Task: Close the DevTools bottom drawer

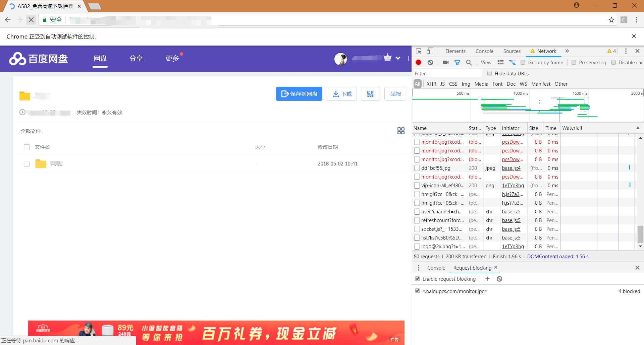Action: tap(638, 268)
